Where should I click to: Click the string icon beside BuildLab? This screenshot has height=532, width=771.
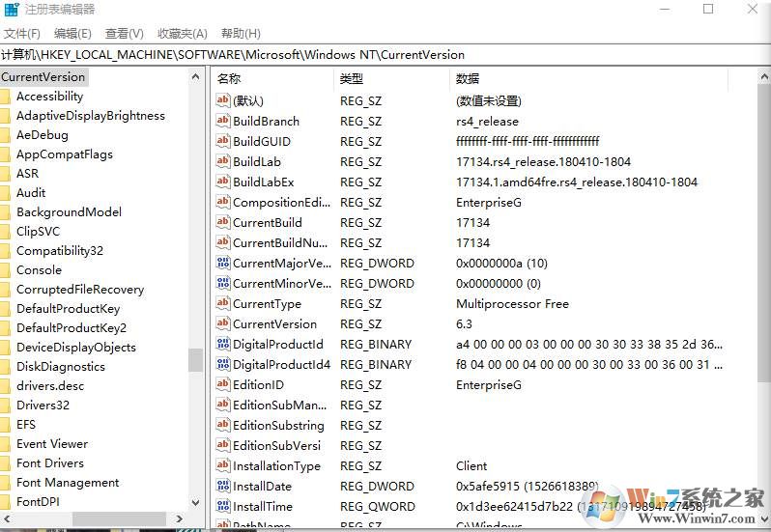(x=223, y=161)
